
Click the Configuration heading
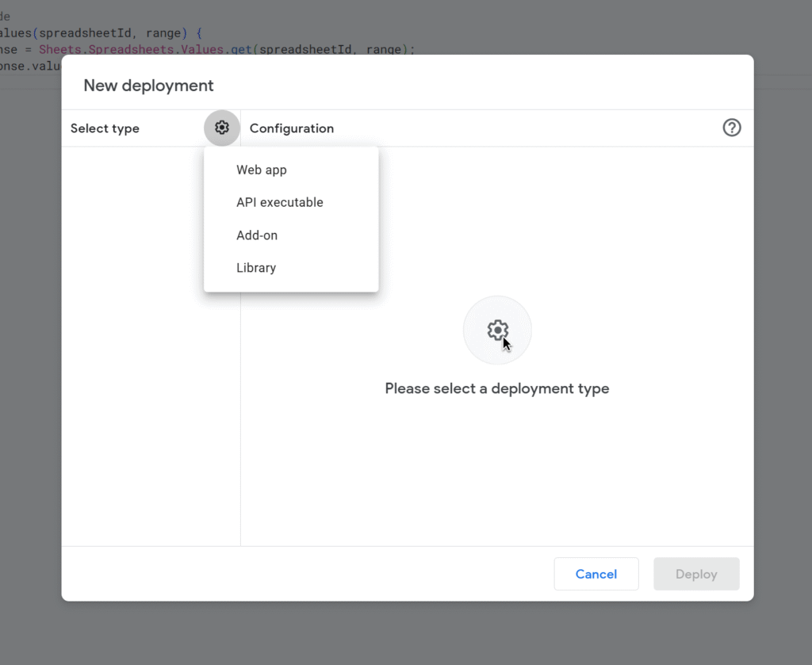[292, 128]
